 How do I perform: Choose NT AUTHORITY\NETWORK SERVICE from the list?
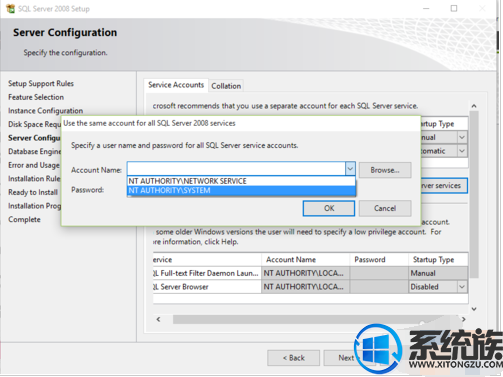pos(241,181)
